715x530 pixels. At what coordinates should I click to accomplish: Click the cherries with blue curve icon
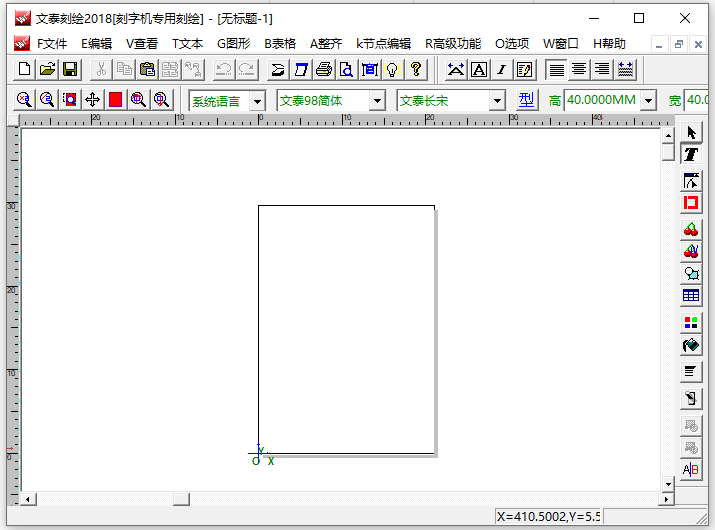691,251
